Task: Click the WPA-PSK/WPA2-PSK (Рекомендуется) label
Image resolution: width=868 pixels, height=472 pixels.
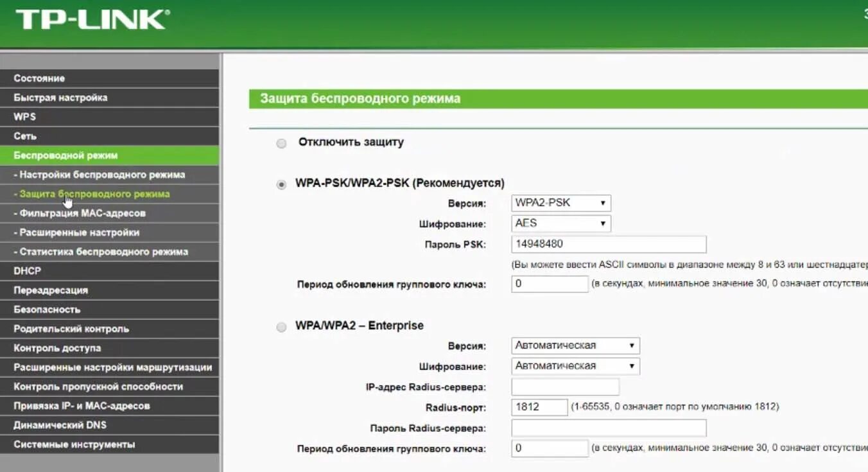Action: [x=400, y=183]
